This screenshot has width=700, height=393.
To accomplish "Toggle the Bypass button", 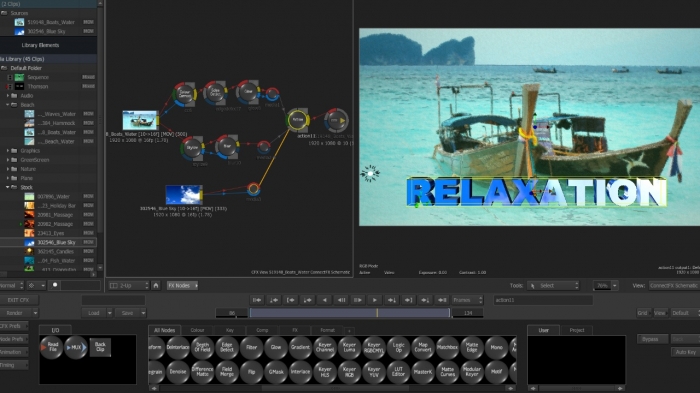I will (651, 339).
